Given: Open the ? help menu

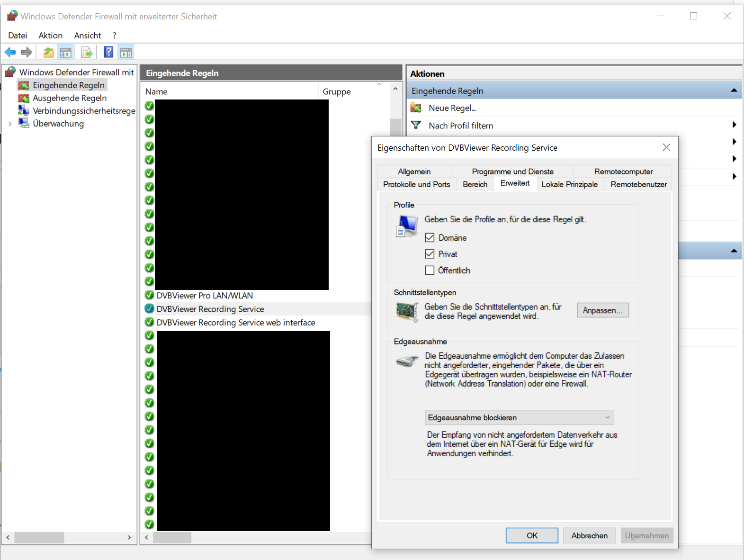Looking at the screenshot, I should click(x=115, y=36).
